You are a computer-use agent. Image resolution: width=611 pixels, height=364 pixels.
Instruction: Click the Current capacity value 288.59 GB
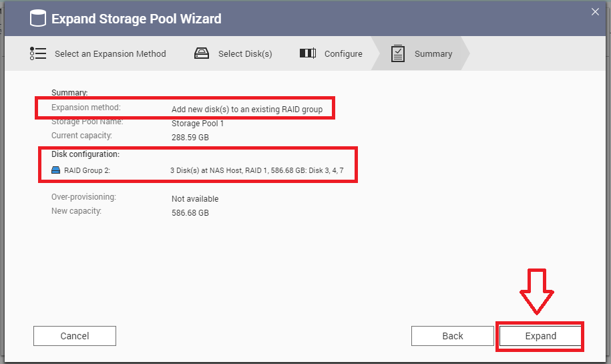tap(190, 138)
